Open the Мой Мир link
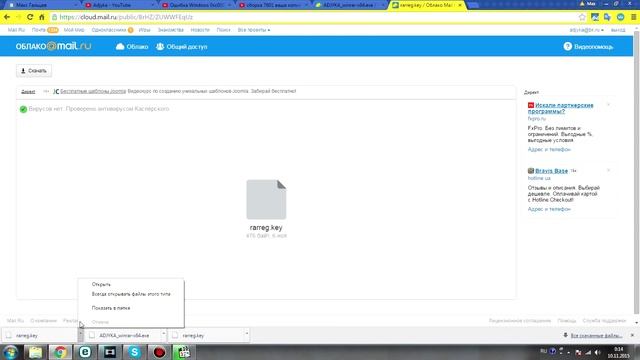Screen dimensions: 640x360 point(74,30)
